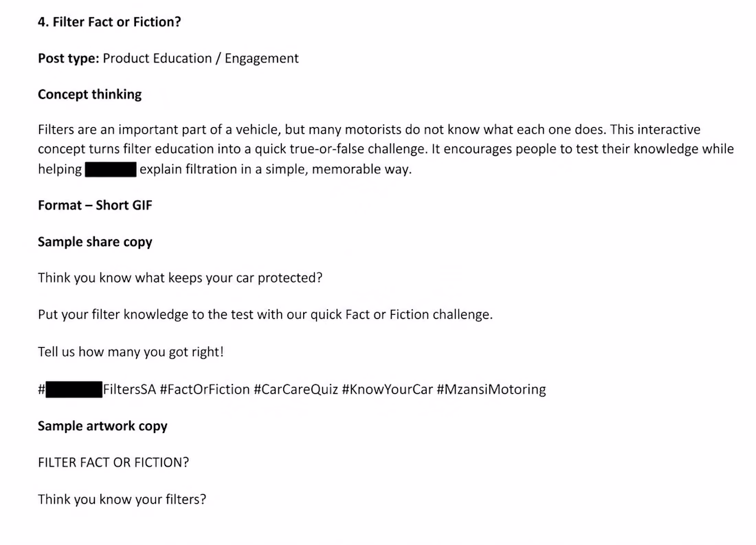Click the #KnowYourCar hashtag
Viewport: 756px width, 545px height.
[x=388, y=389]
